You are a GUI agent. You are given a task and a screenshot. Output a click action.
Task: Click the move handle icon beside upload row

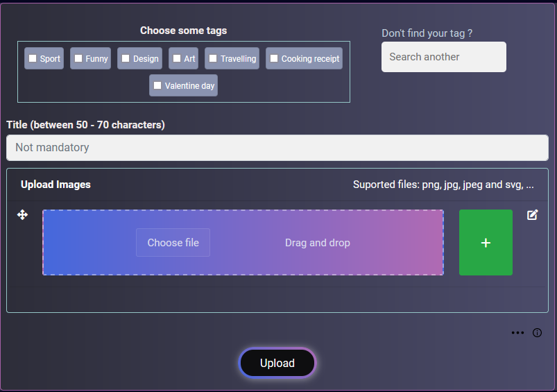tap(22, 214)
